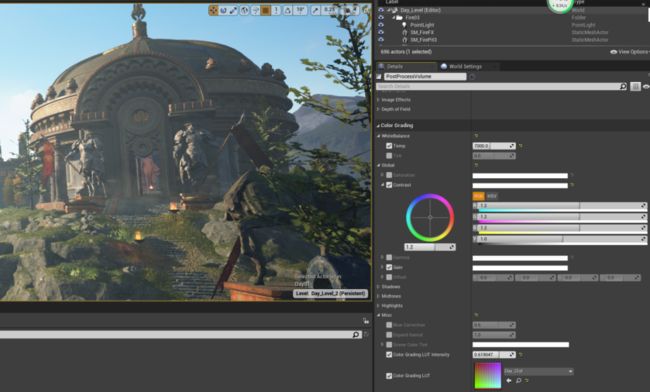
Task: Toggle rotation snapping angle icon
Action: coord(287,10)
